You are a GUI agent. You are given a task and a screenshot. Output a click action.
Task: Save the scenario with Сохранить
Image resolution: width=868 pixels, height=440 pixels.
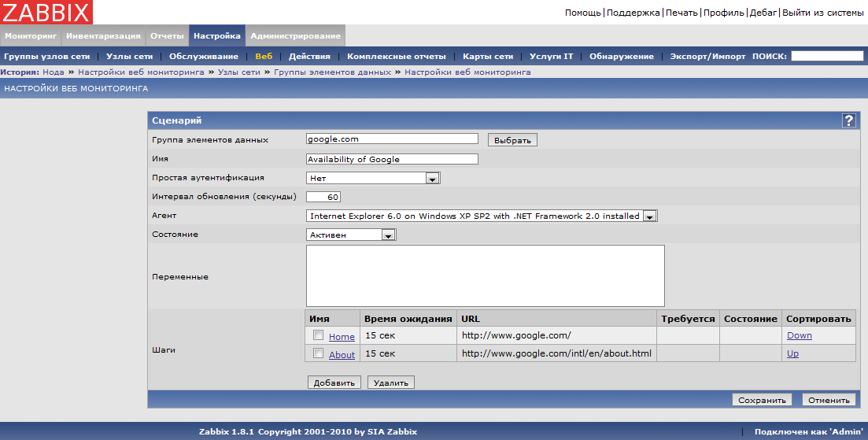click(763, 400)
